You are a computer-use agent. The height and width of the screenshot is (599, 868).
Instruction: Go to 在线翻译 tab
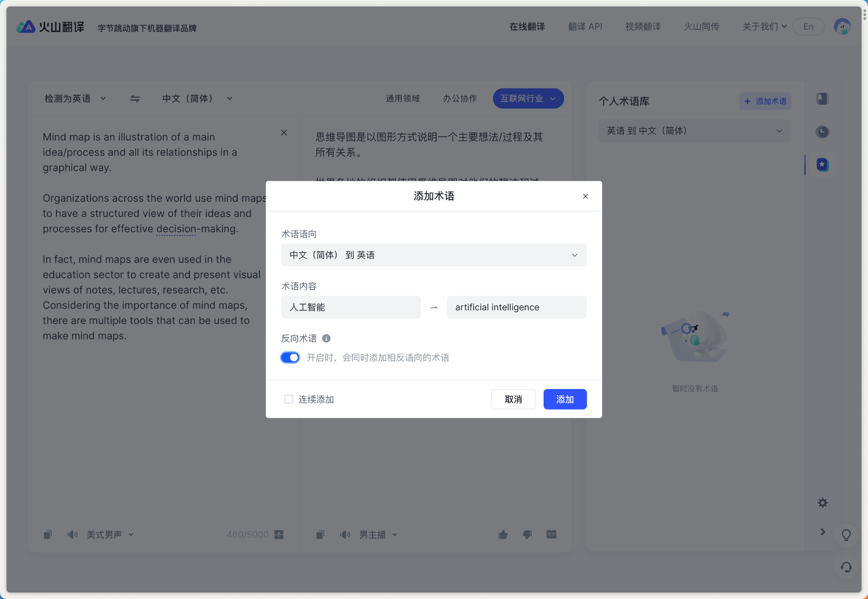[527, 27]
